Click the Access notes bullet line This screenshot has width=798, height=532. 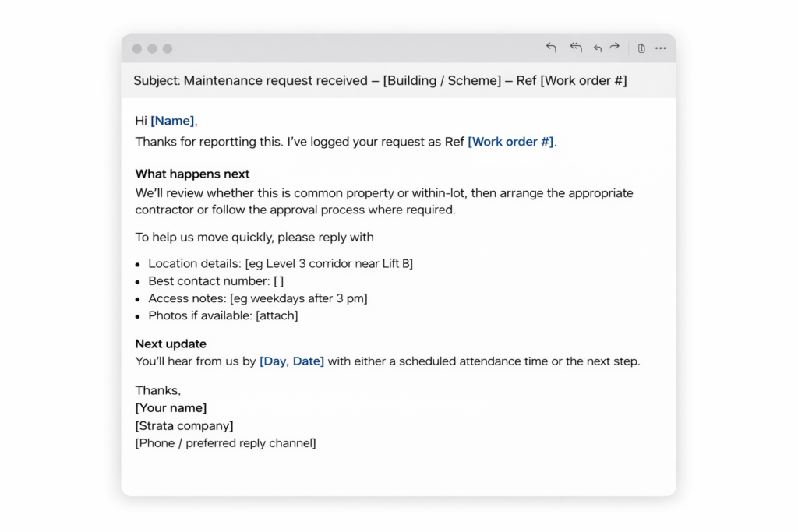(257, 298)
